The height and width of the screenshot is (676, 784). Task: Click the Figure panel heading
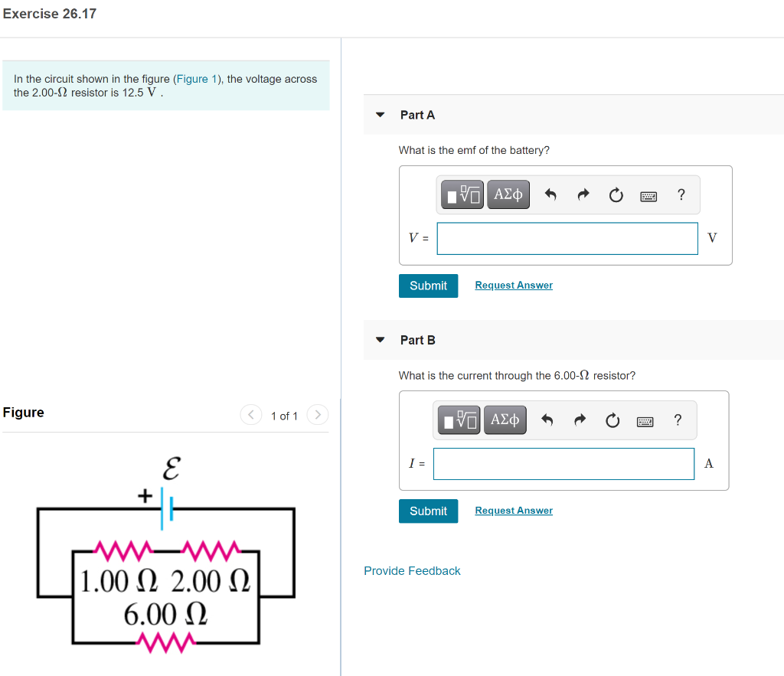tap(24, 413)
